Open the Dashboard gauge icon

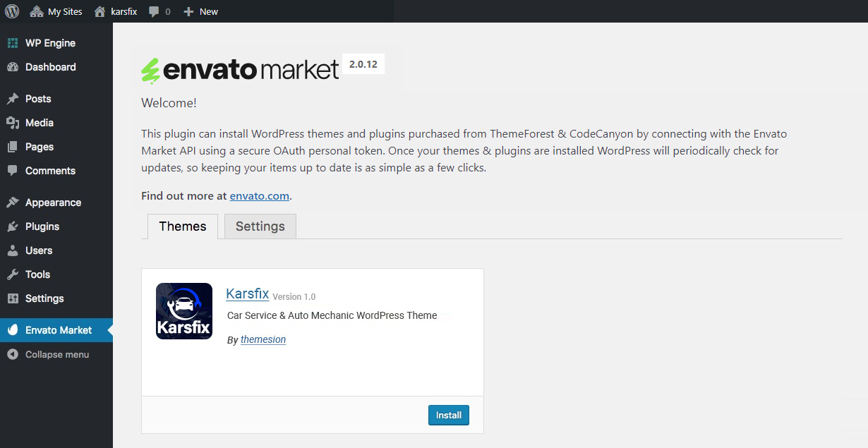pos(13,67)
